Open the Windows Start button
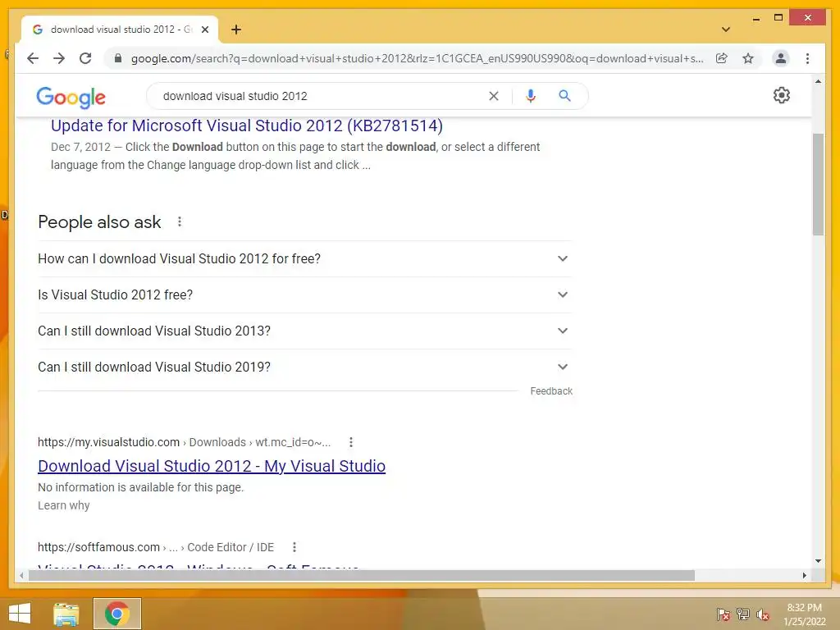The image size is (840, 630). pyautogui.click(x=20, y=614)
